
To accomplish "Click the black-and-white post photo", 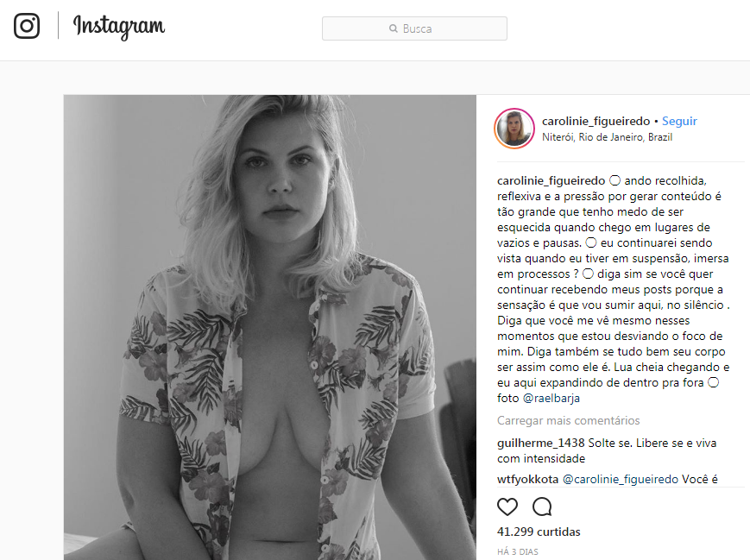I will coord(270,327).
